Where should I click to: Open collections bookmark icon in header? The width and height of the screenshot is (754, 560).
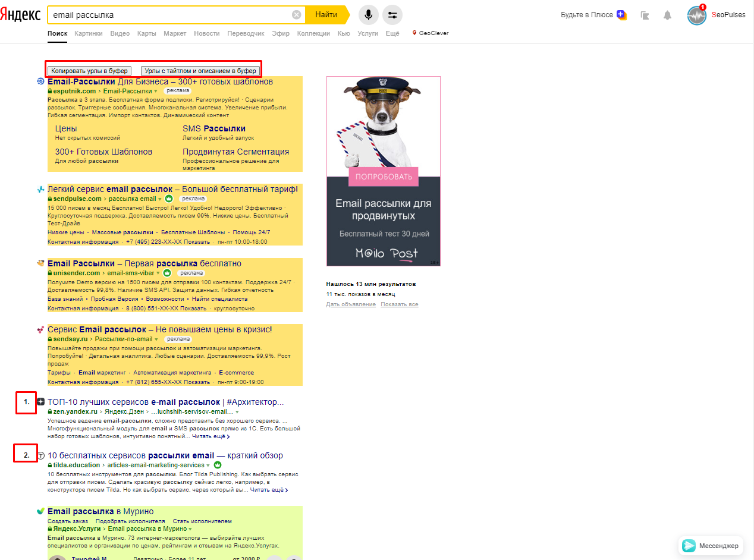tap(645, 15)
